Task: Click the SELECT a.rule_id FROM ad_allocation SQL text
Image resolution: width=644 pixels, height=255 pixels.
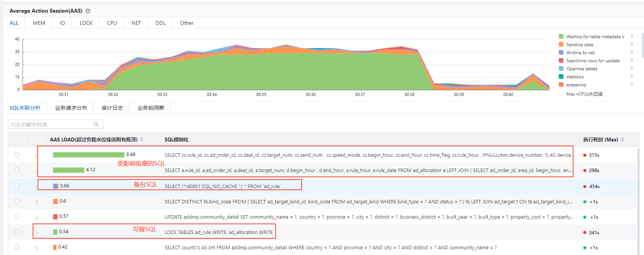Action: pyautogui.click(x=369, y=171)
